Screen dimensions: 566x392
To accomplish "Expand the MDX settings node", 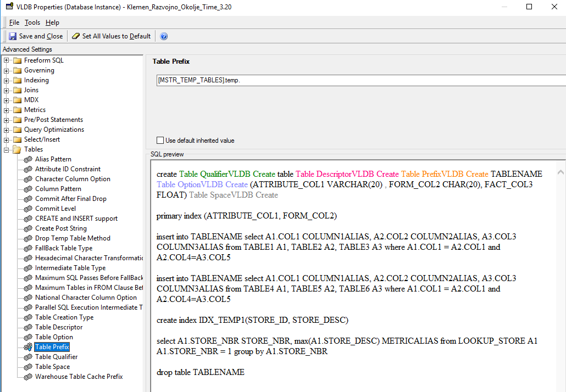I will (5, 99).
